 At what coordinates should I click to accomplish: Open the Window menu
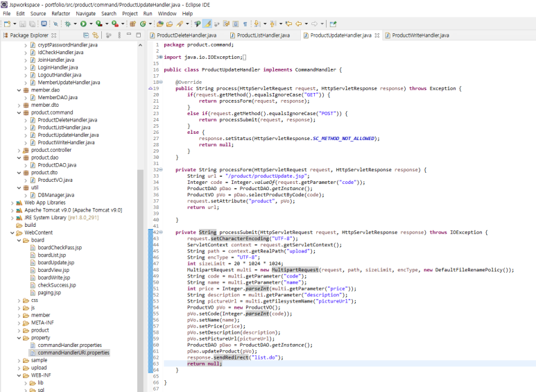coord(167,14)
